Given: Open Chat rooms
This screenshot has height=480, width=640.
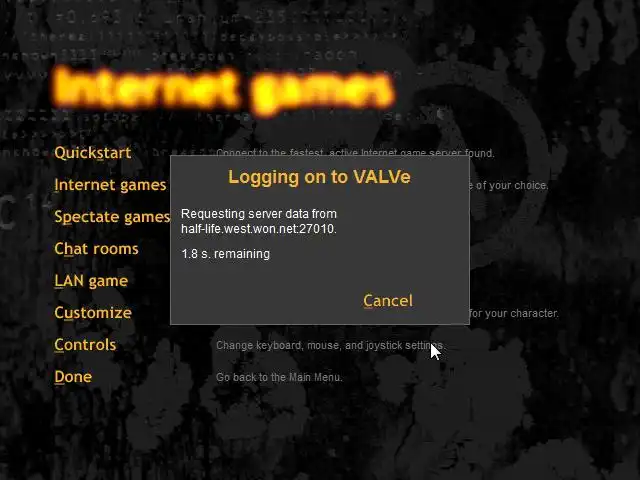Looking at the screenshot, I should [x=96, y=249].
